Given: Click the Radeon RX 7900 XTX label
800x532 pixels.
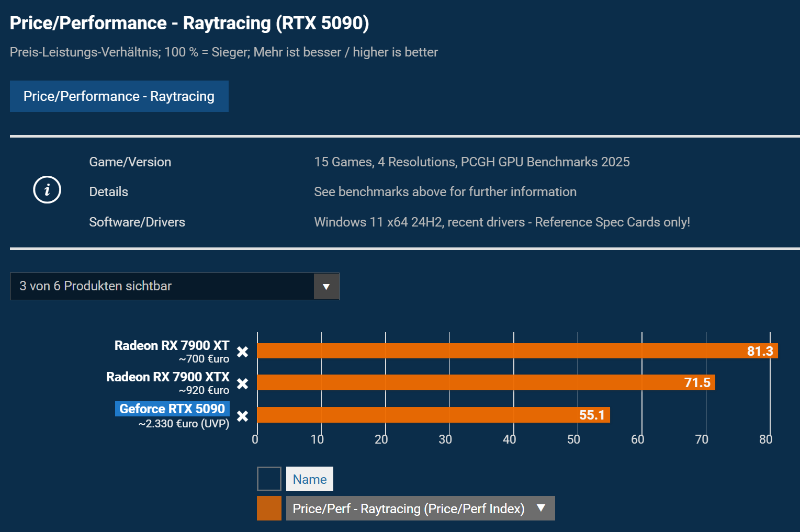Looking at the screenshot, I should point(168,377).
